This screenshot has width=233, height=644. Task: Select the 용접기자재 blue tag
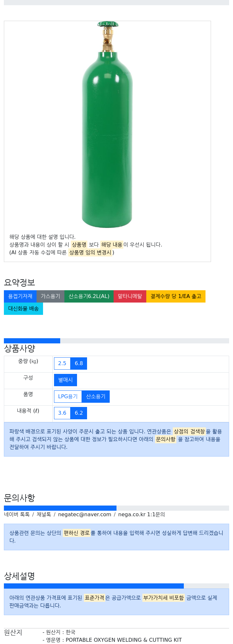(x=20, y=296)
